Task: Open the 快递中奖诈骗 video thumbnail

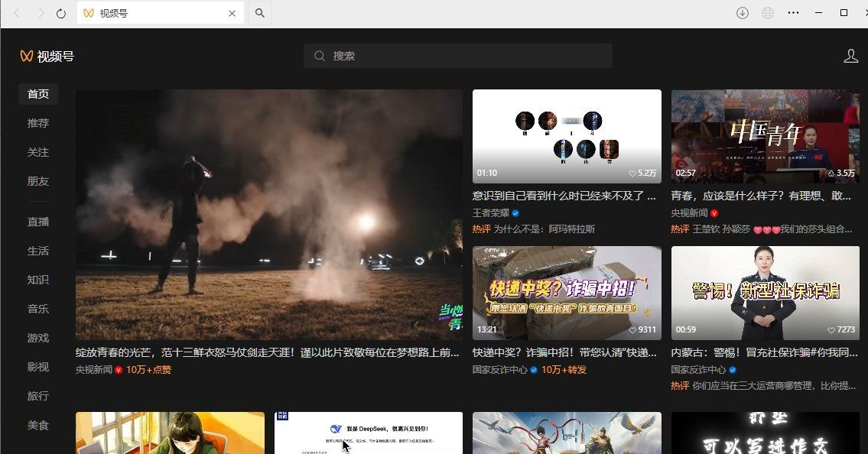Action: pos(566,293)
